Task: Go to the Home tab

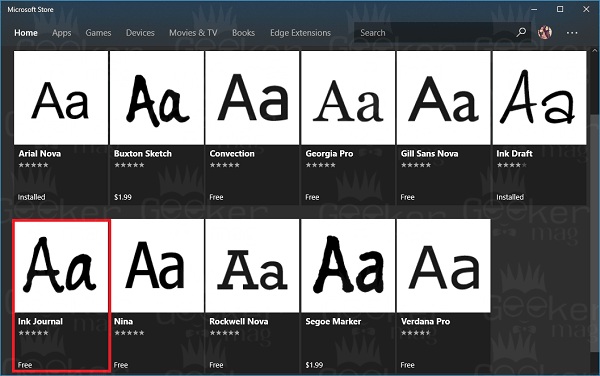Action: pos(26,33)
